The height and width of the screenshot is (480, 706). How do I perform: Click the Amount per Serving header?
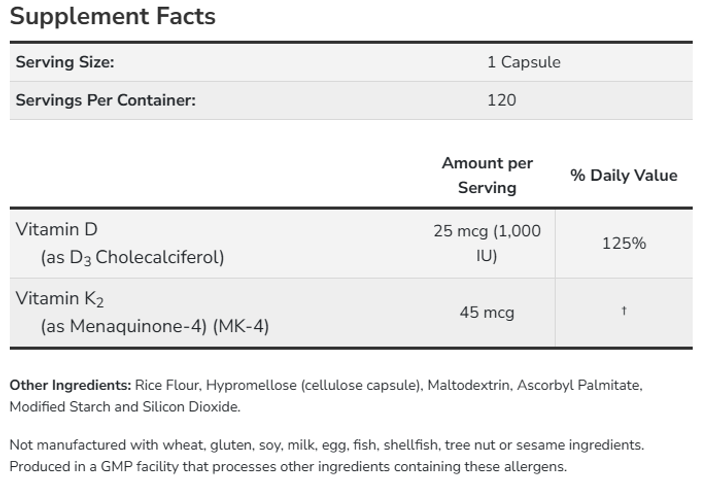[487, 175]
